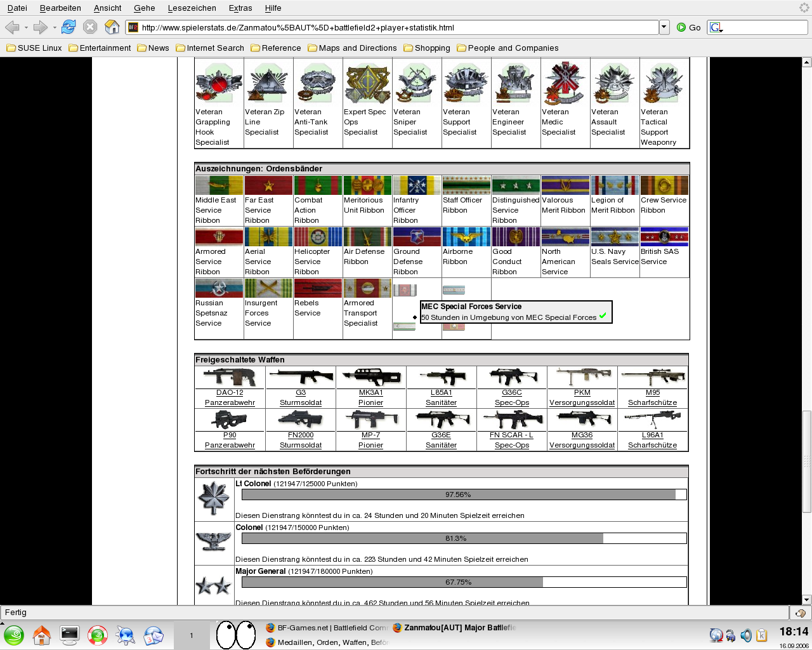
Task: Open the Ansicht menu
Action: point(107,8)
